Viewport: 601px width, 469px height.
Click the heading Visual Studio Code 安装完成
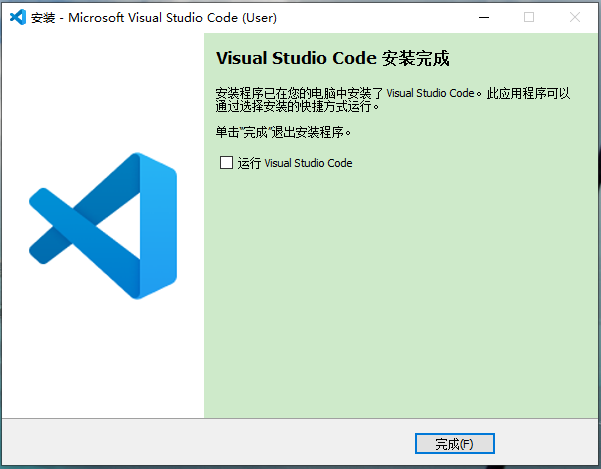pos(332,58)
